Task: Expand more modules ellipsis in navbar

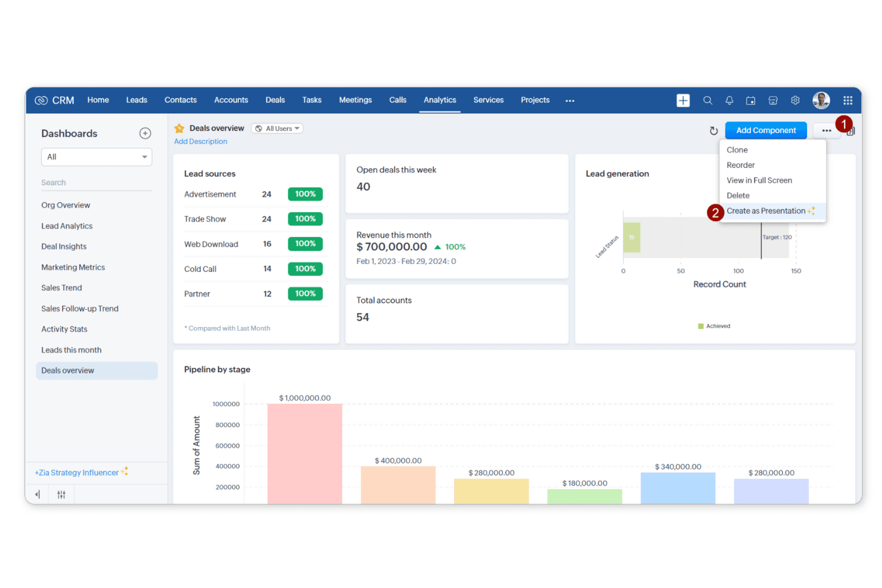Action: pyautogui.click(x=570, y=101)
